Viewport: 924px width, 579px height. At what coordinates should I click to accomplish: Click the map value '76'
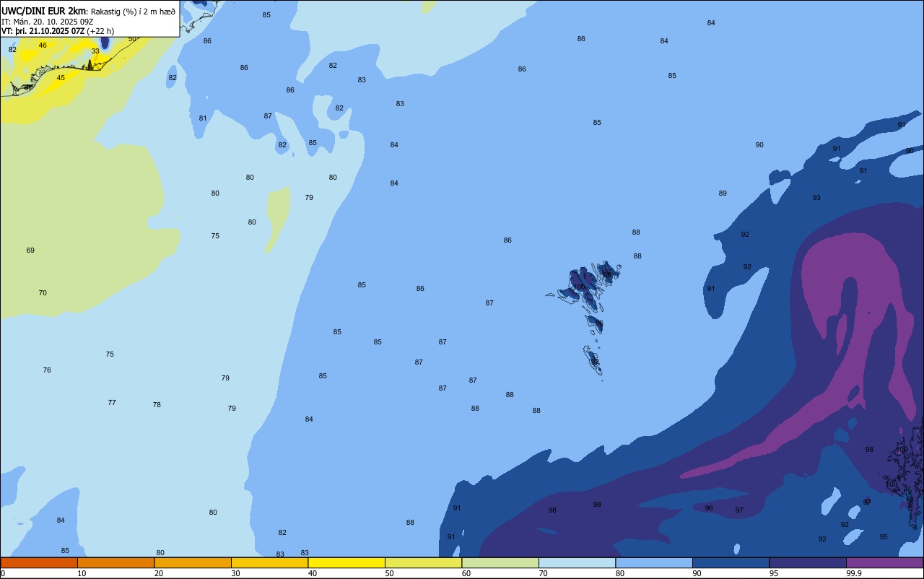coord(47,370)
